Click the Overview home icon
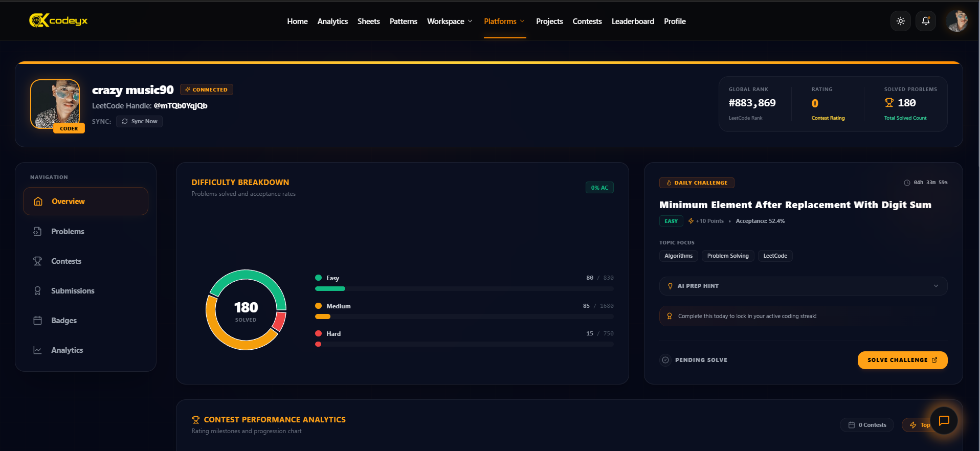The width and height of the screenshot is (980, 451). 38,201
